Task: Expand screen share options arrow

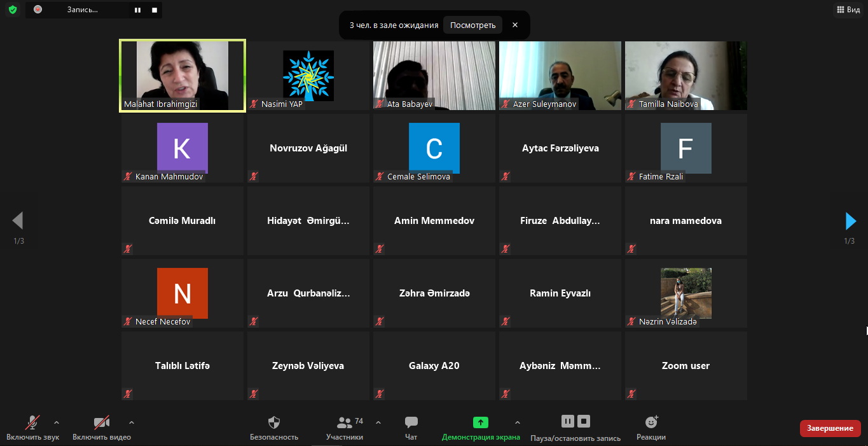Action: [517, 422]
